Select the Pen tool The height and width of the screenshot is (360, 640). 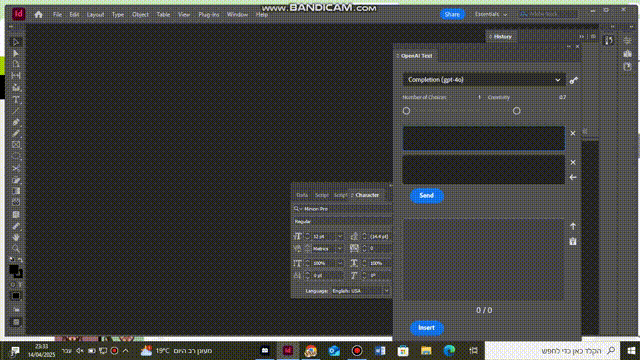pos(16,122)
